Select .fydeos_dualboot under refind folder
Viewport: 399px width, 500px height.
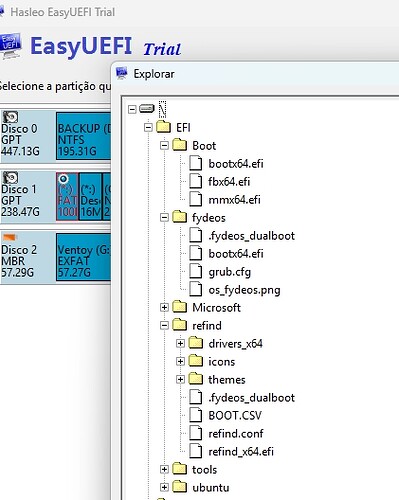(x=252, y=398)
